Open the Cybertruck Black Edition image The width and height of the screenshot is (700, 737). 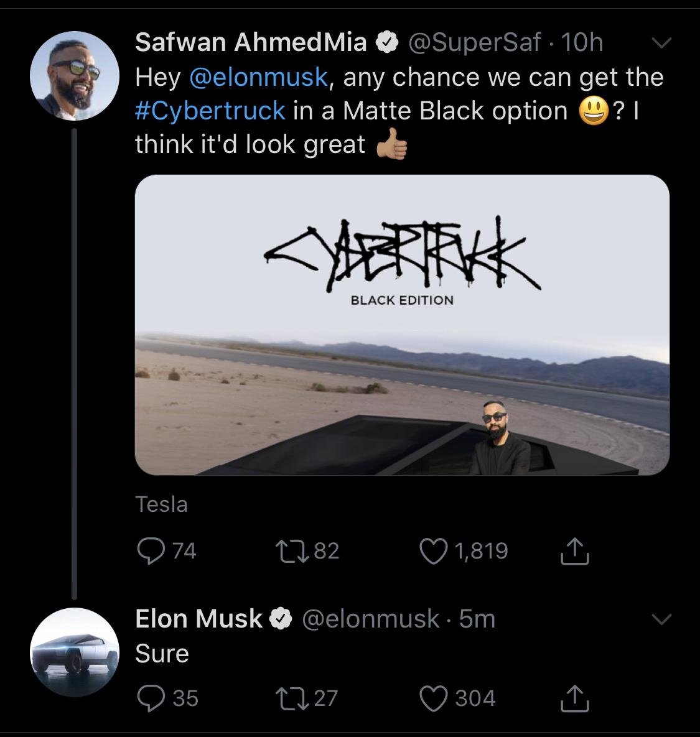[402, 325]
